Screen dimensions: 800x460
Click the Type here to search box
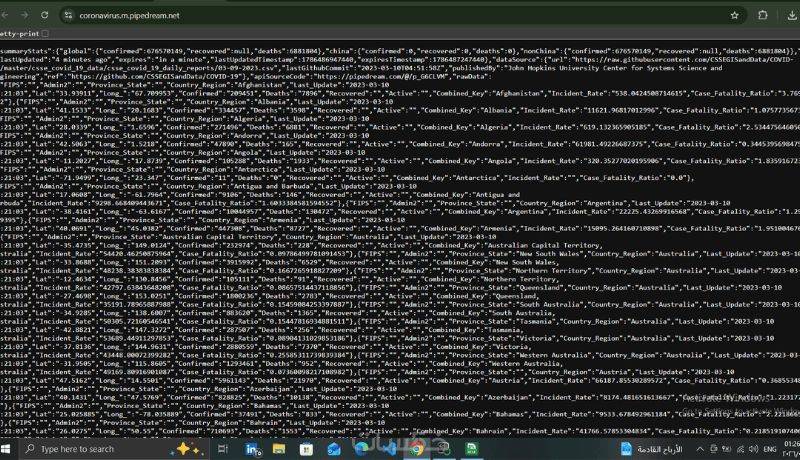coord(114,449)
